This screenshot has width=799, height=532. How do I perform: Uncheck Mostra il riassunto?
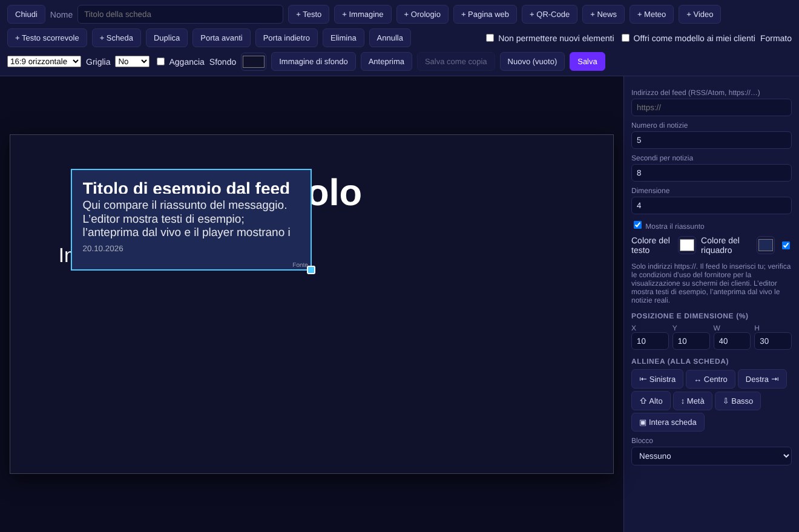(637, 225)
